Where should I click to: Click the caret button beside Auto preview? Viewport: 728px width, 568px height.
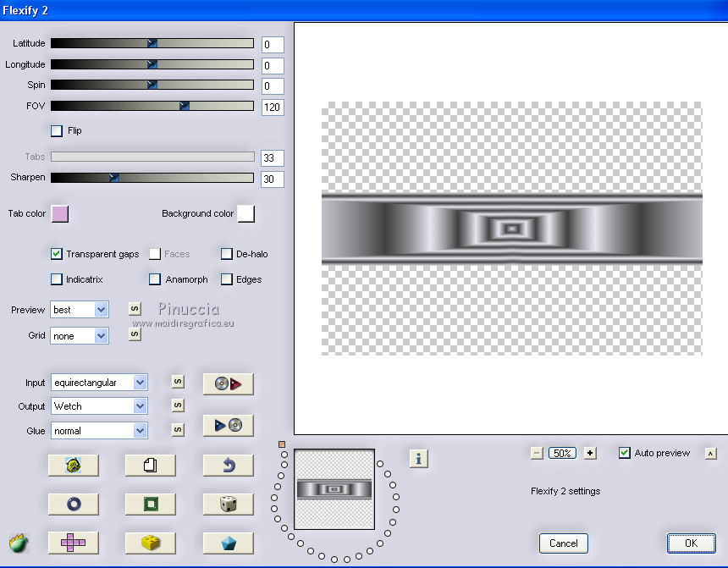point(711,453)
